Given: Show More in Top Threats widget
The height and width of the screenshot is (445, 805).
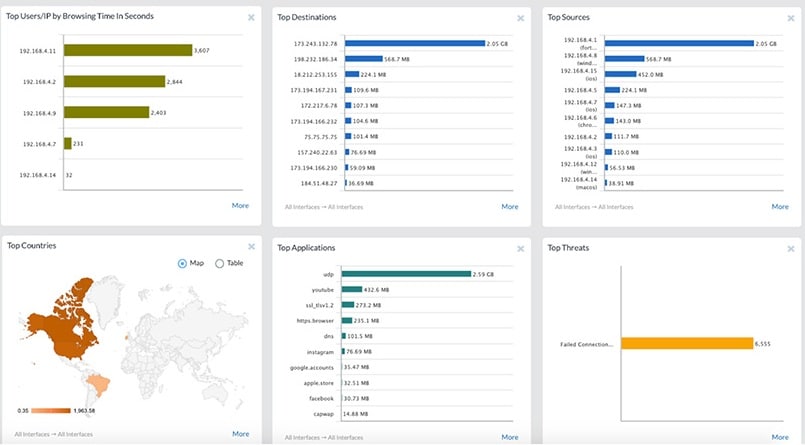Looking at the screenshot, I should coord(780,436).
